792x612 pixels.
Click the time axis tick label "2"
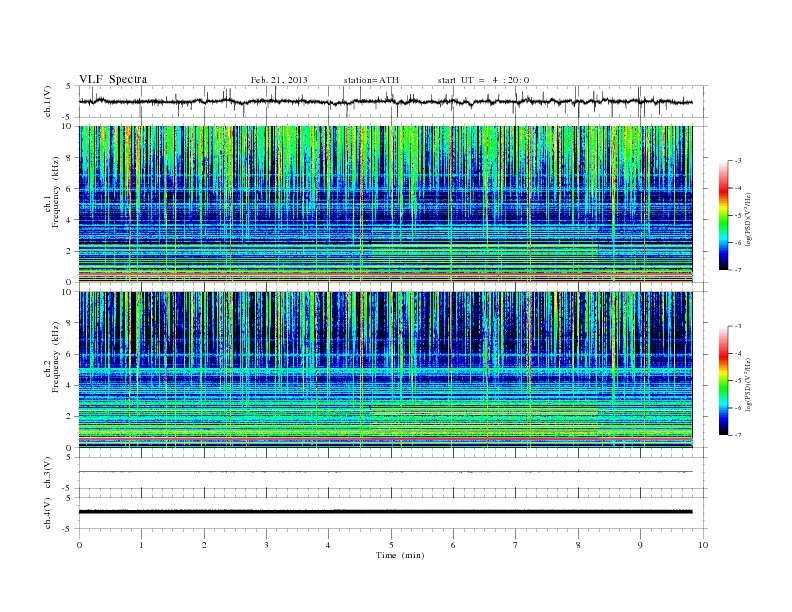point(204,545)
